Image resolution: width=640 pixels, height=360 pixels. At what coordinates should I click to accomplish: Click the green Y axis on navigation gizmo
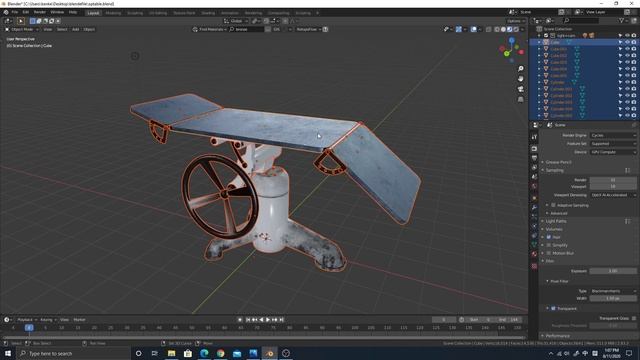(x=507, y=53)
